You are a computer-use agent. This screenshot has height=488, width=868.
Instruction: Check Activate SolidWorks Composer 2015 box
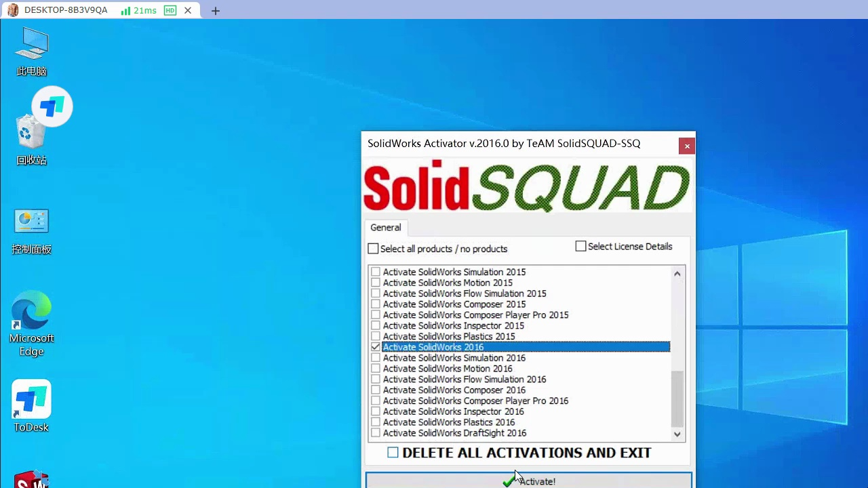tap(376, 304)
